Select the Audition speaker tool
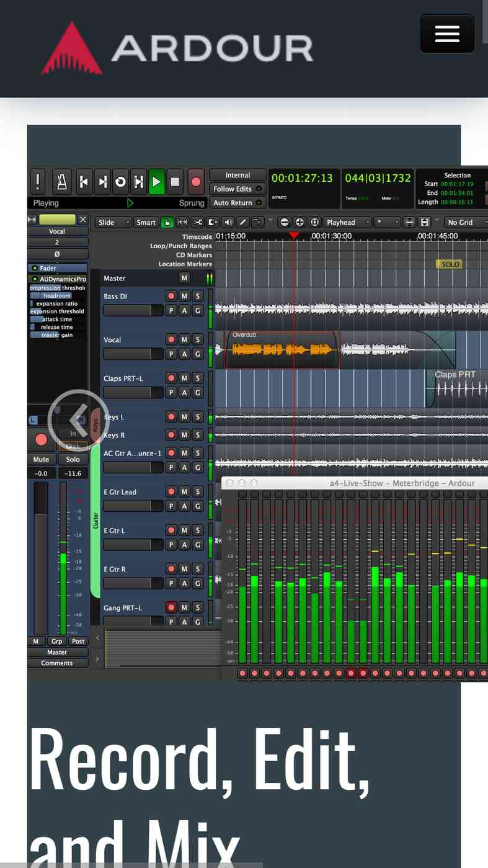The height and width of the screenshot is (868, 488). coord(228,222)
